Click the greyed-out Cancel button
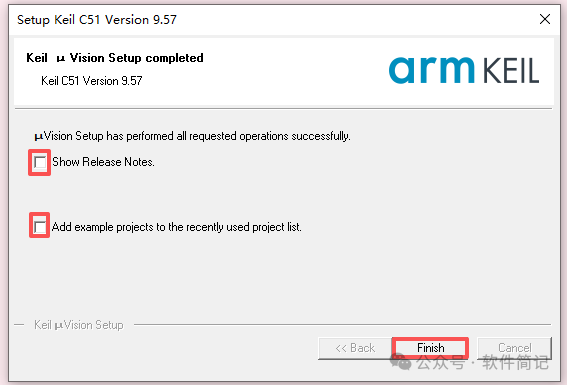This screenshot has height=385, width=567. 515,348
